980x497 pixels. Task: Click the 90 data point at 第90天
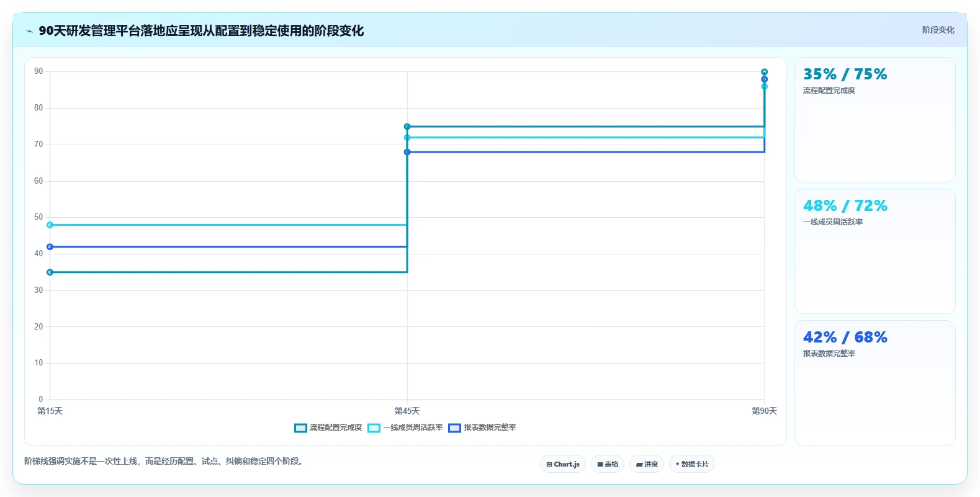pos(764,72)
